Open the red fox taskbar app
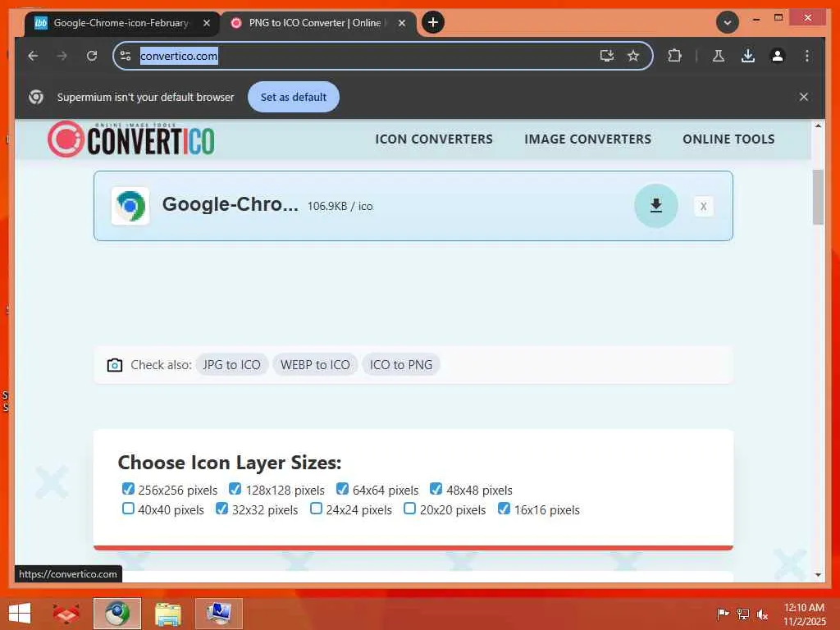This screenshot has width=840, height=630. (66, 614)
